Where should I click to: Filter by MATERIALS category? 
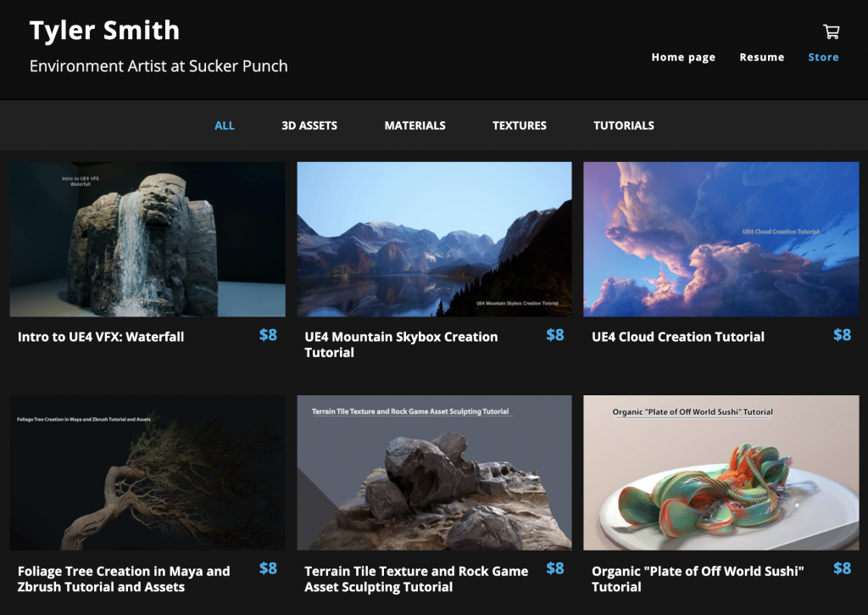pos(415,126)
